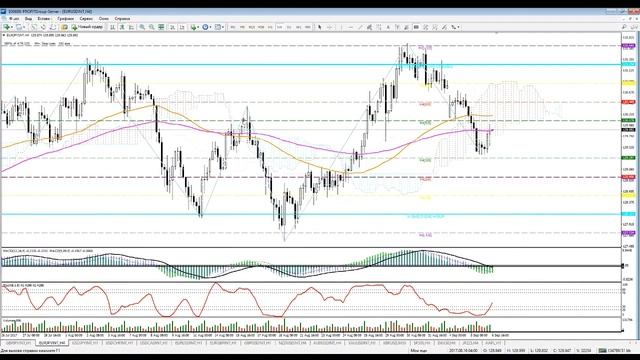Click the connection status indicator in status bar

tap(614, 351)
